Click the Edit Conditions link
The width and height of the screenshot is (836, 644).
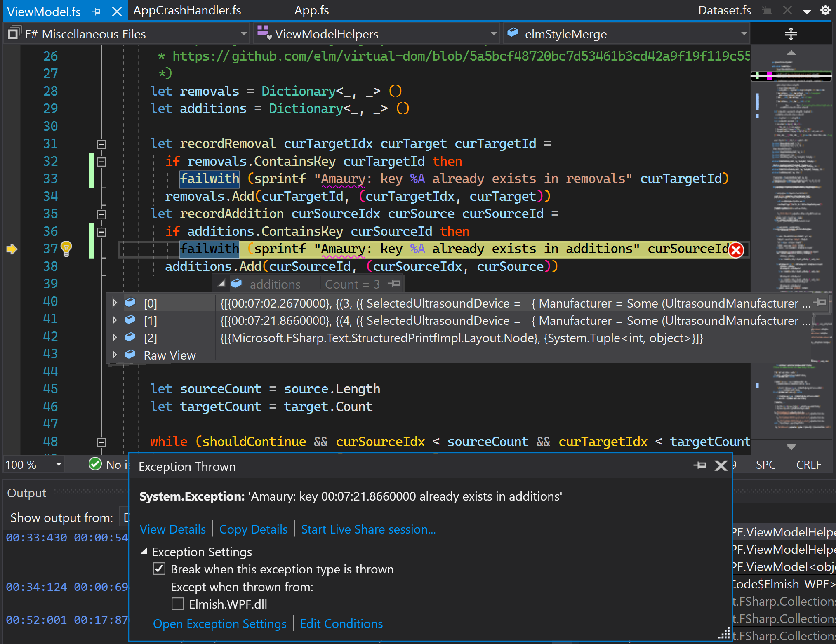click(341, 623)
